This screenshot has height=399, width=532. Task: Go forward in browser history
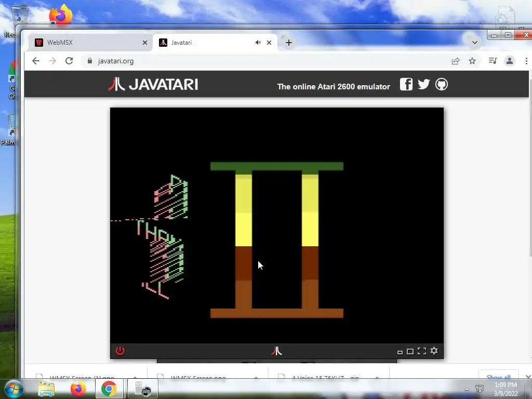(x=52, y=61)
